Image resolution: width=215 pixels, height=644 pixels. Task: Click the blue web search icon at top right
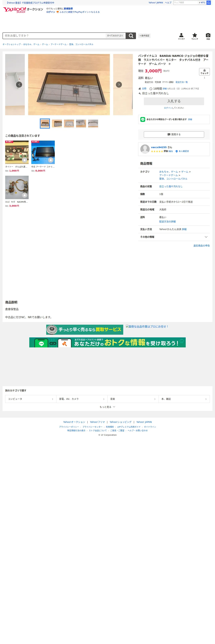(x=208, y=3)
